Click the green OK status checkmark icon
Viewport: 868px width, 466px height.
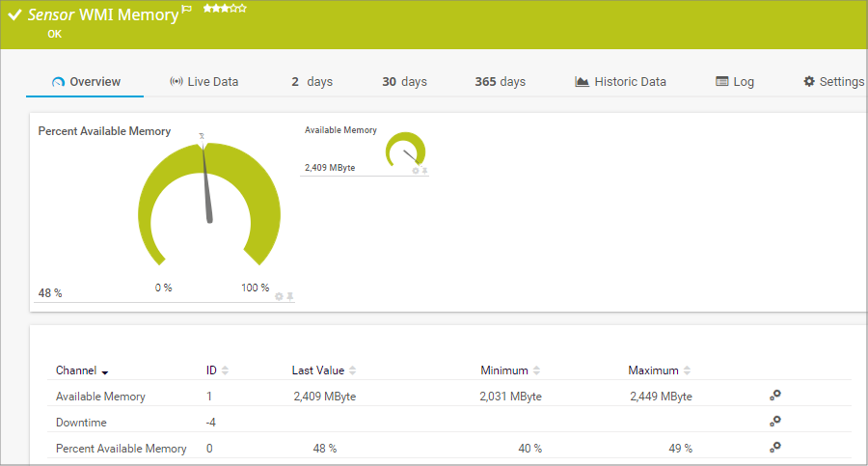pyautogui.click(x=14, y=15)
